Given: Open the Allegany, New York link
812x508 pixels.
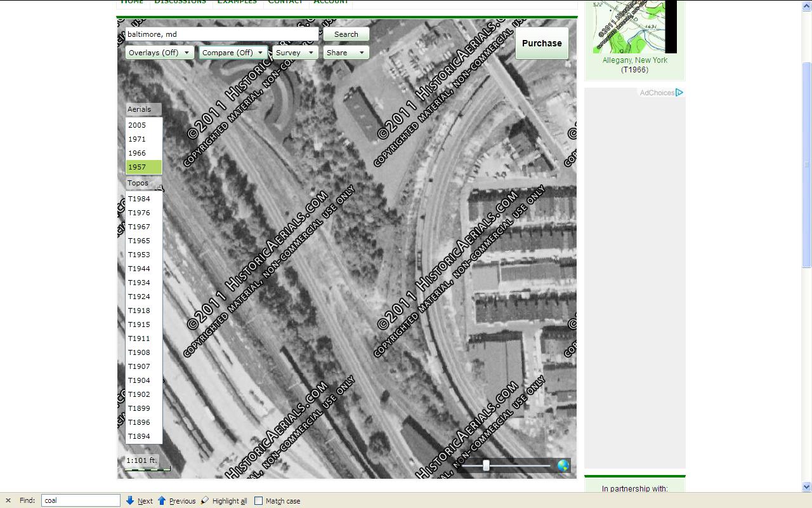Looking at the screenshot, I should click(x=634, y=60).
